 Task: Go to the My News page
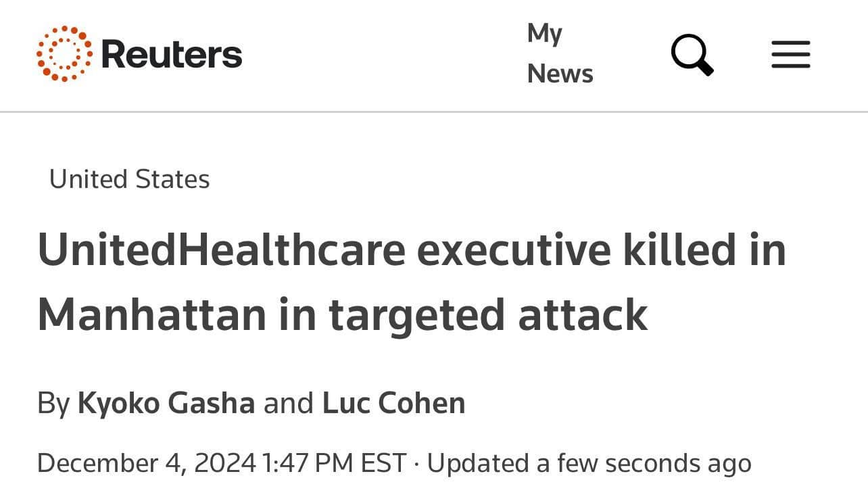560,53
